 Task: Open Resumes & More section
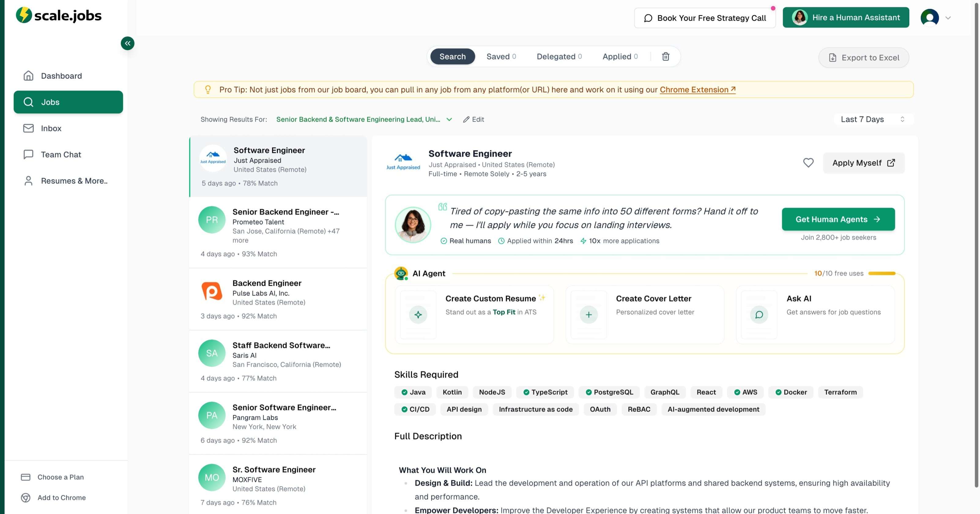tap(69, 181)
